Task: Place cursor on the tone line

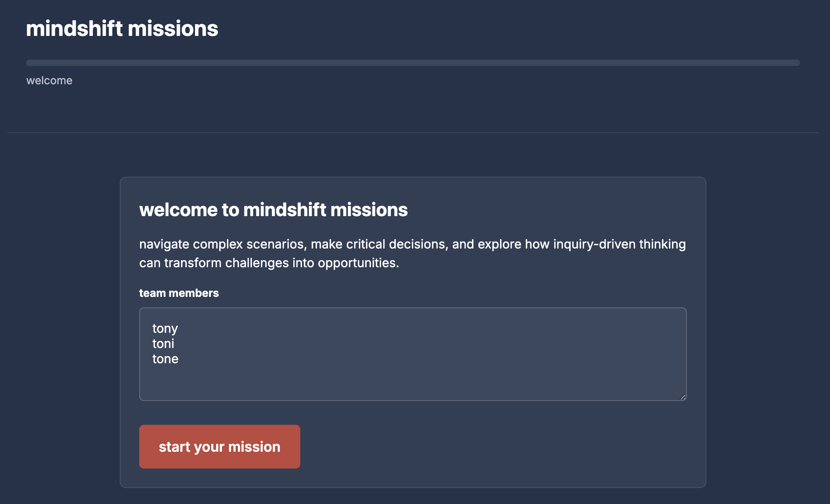Action: click(165, 359)
